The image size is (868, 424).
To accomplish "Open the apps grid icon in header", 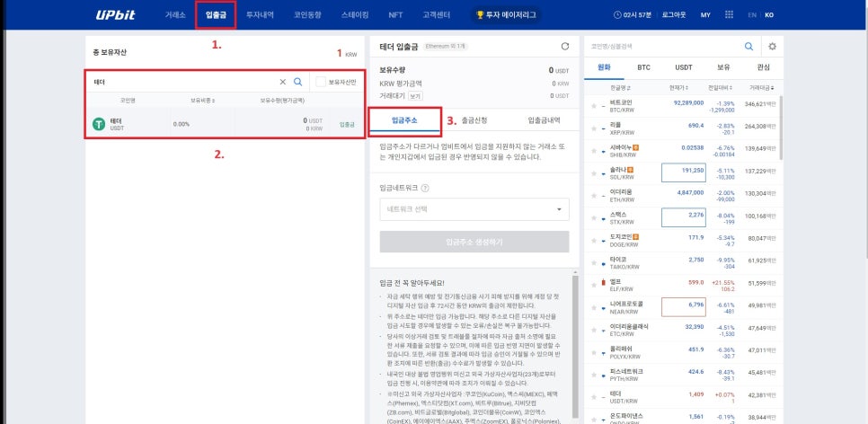I will pos(729,15).
